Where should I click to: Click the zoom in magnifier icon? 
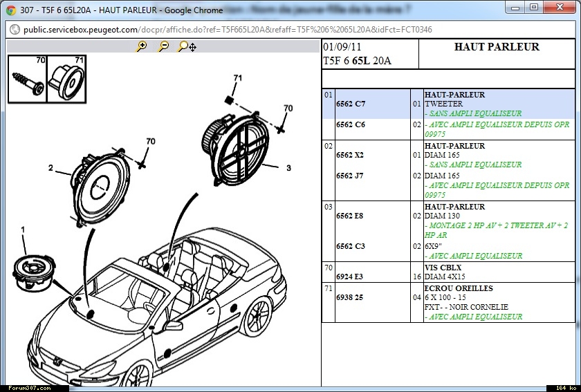[141, 46]
